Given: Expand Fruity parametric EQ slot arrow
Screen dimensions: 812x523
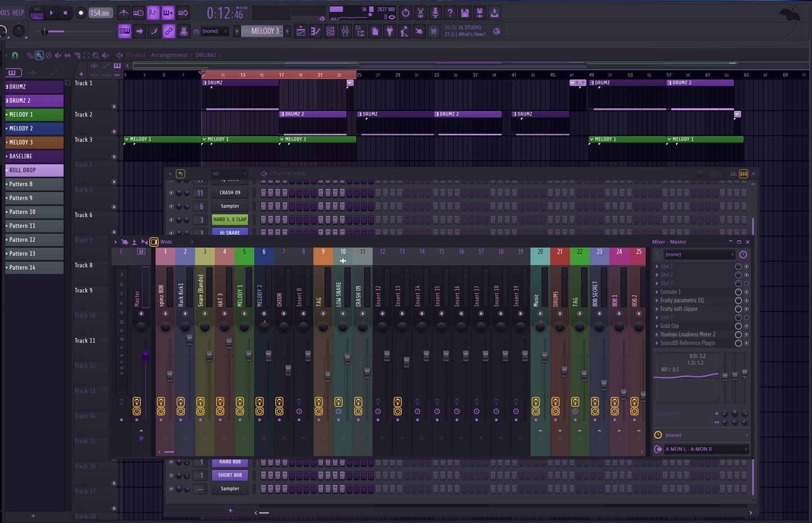Looking at the screenshot, I should 657,300.
